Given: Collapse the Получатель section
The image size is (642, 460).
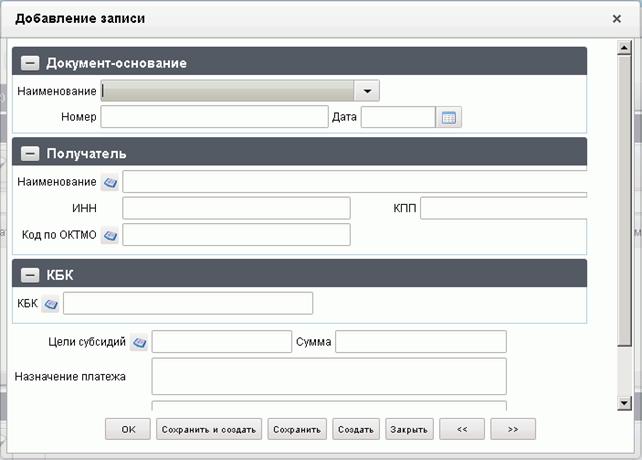Looking at the screenshot, I should pyautogui.click(x=30, y=154).
